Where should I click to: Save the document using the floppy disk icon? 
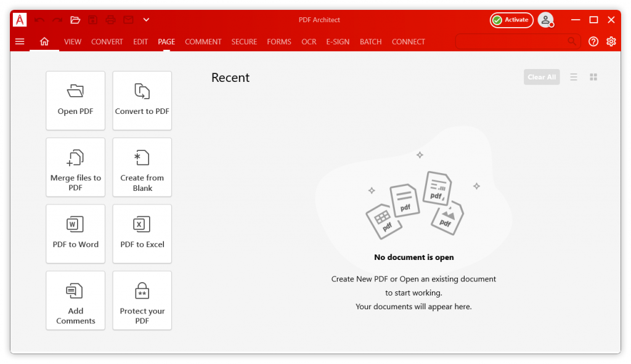[x=93, y=19]
